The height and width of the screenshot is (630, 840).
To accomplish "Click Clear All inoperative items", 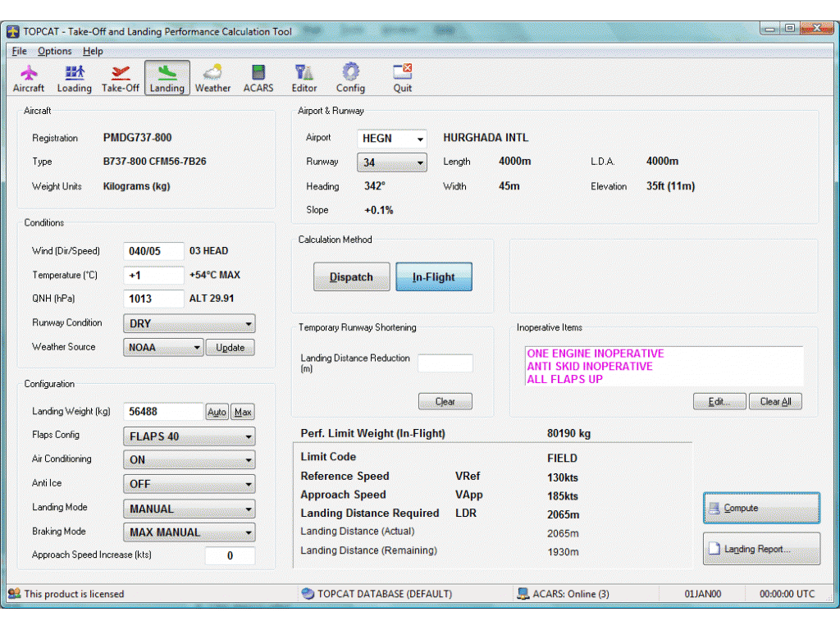I will point(775,401).
